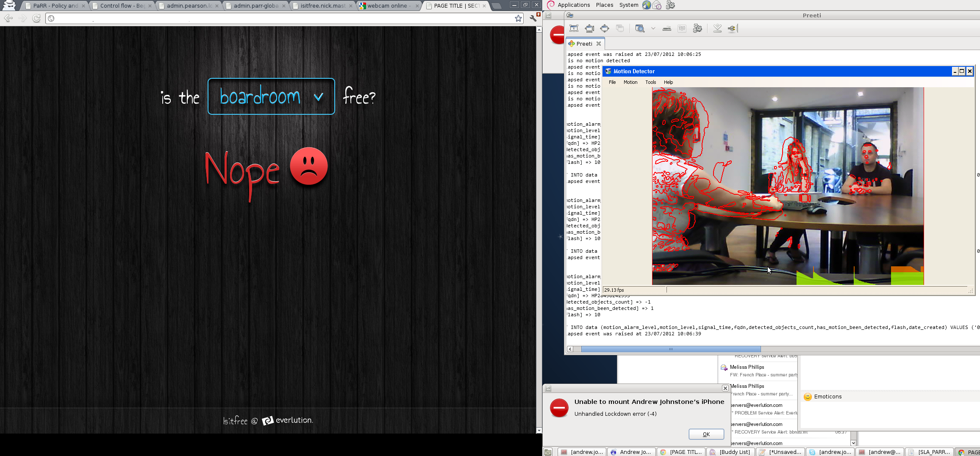The width and height of the screenshot is (980, 456).
Task: Reload the current Chrome page
Action: [37, 18]
